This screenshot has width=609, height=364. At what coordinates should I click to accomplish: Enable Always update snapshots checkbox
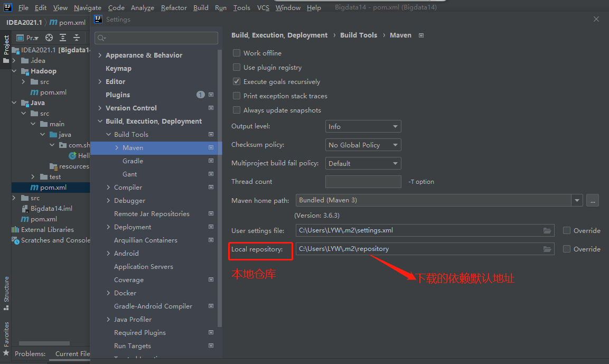[x=236, y=110]
